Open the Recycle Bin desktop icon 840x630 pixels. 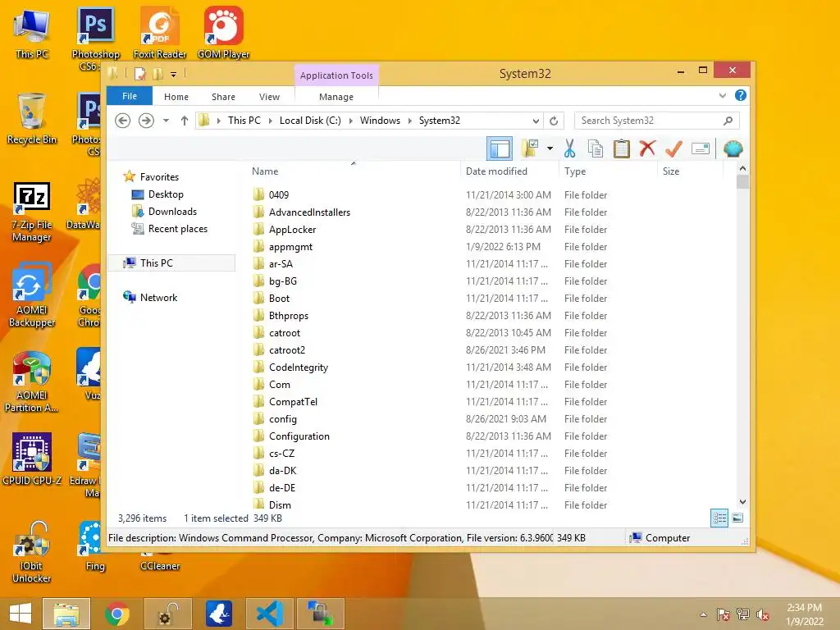click(x=32, y=119)
